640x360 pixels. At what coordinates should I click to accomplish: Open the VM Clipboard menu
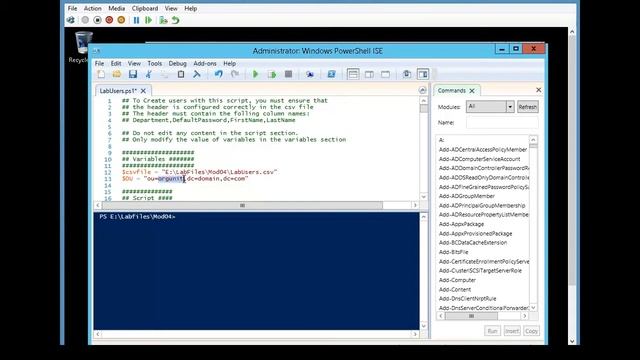pos(145,9)
